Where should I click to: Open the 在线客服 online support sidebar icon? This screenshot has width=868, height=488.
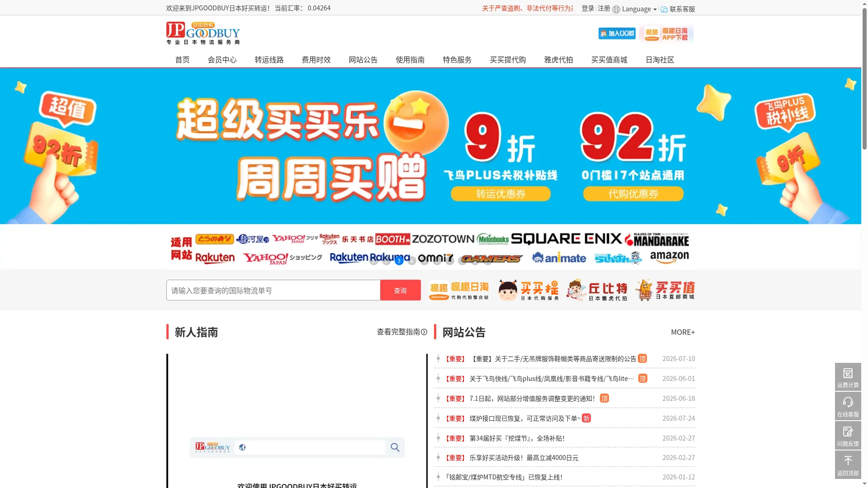click(848, 406)
